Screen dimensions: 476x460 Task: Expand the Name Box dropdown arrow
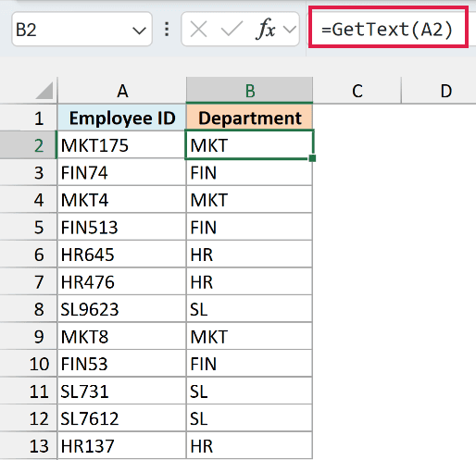(x=139, y=31)
